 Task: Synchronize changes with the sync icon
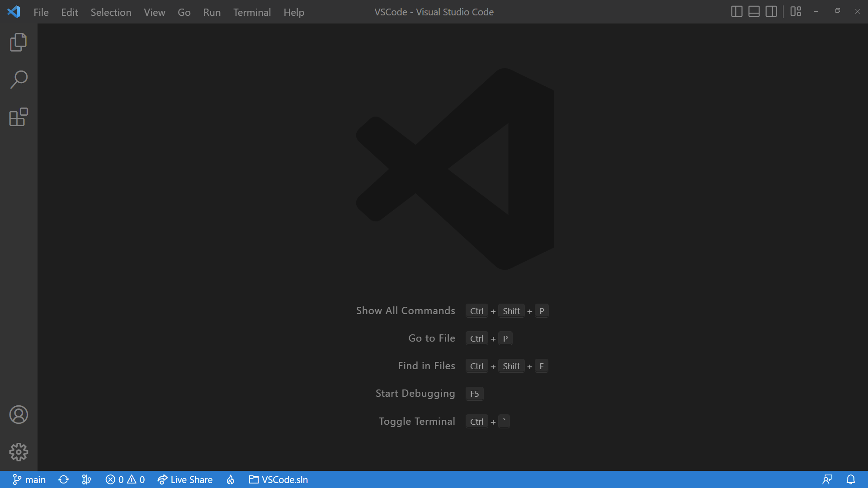click(x=64, y=479)
